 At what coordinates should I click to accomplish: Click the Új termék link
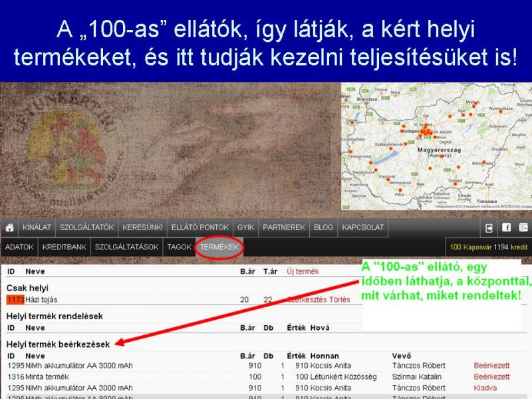click(x=303, y=271)
